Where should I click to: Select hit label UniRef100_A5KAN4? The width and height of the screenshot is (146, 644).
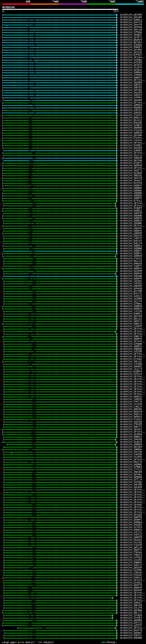(x=131, y=638)
